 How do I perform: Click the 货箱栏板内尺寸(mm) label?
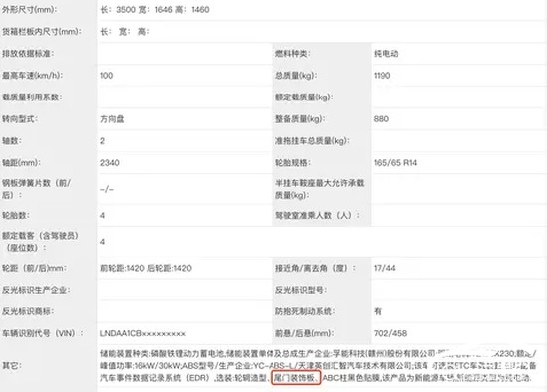point(42,32)
